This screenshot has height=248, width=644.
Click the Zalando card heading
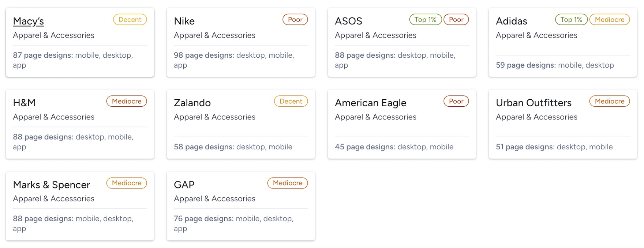coord(192,103)
